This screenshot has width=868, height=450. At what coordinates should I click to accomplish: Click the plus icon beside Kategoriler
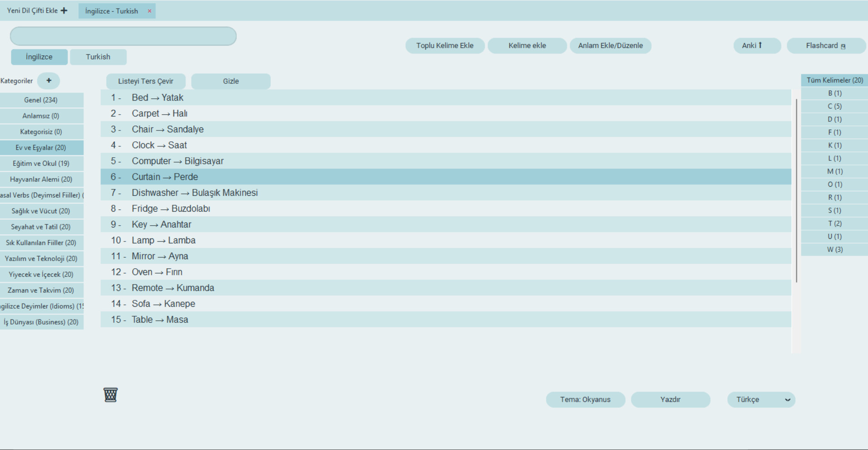pyautogui.click(x=49, y=81)
